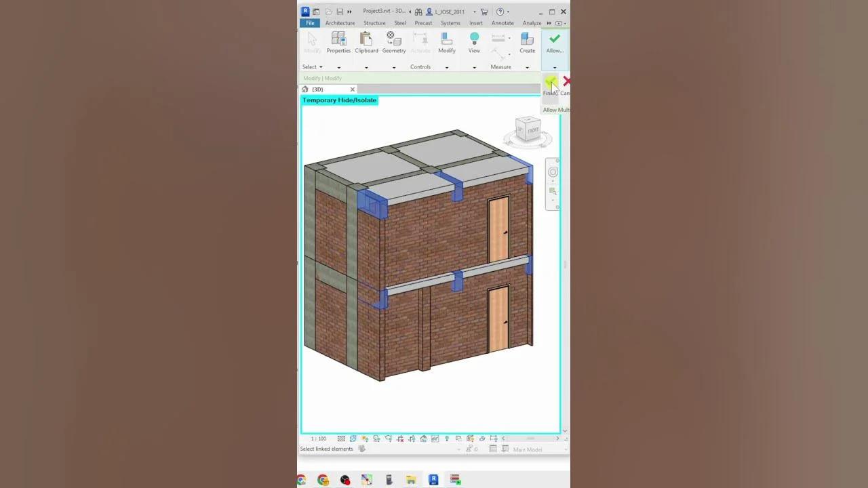Open File Explorer from the taskbar
Viewport: 868px width, 488px height.
[x=411, y=480]
